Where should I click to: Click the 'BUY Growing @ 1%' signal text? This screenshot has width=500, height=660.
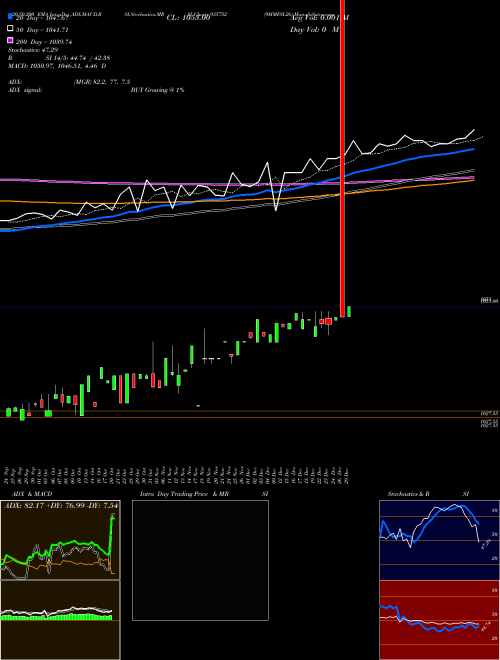click(x=157, y=90)
